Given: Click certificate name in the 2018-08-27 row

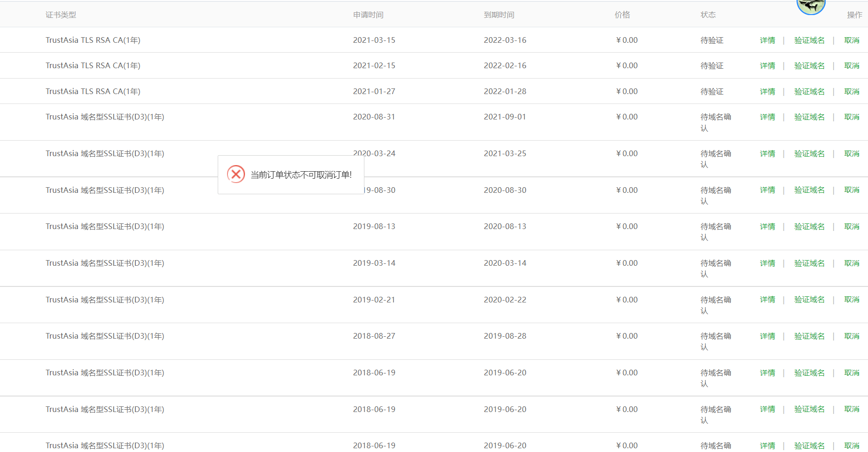Looking at the screenshot, I should click(x=105, y=336).
